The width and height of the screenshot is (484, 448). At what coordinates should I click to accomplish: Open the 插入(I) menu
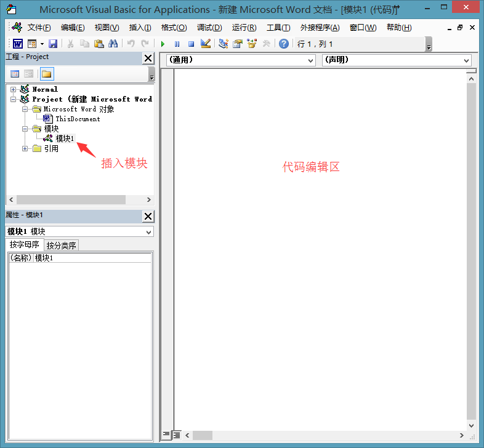[x=140, y=28]
